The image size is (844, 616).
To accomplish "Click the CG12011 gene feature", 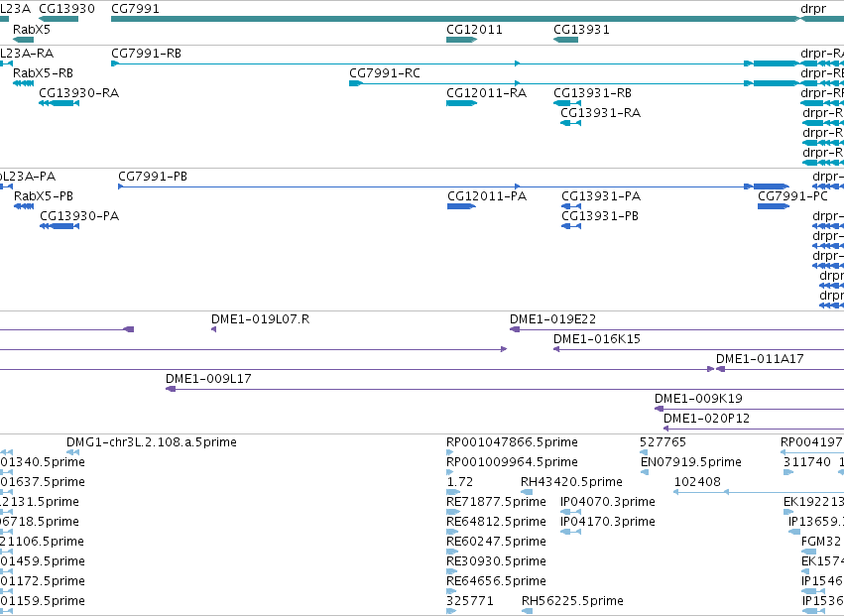I will tap(461, 40).
